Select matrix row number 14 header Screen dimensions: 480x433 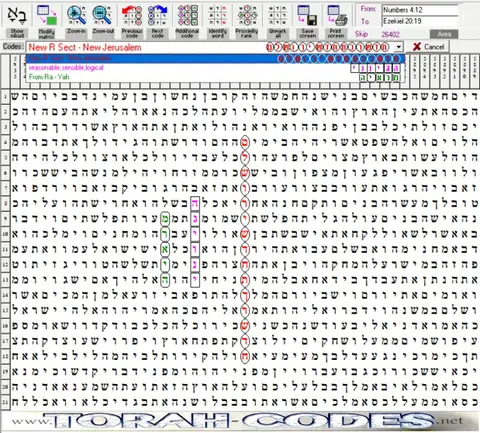[5, 295]
